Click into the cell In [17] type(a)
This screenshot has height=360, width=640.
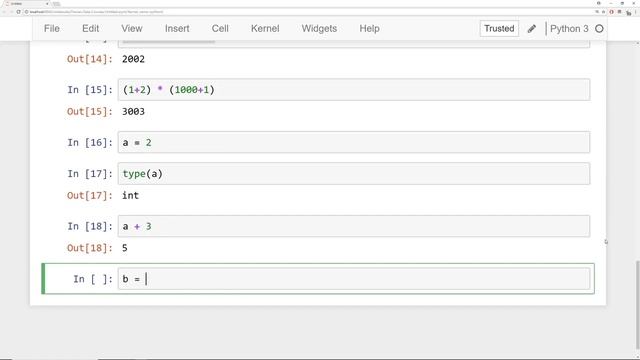(x=354, y=173)
